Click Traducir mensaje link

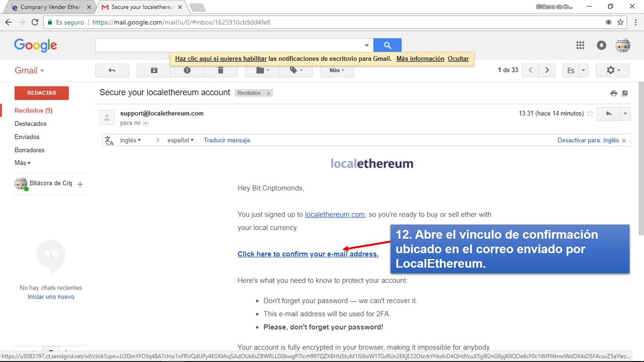click(227, 140)
